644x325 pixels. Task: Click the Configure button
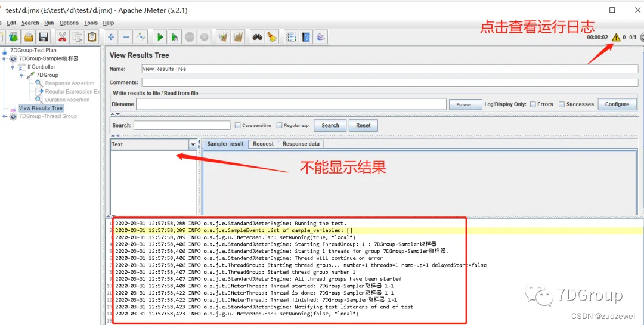[x=617, y=104]
